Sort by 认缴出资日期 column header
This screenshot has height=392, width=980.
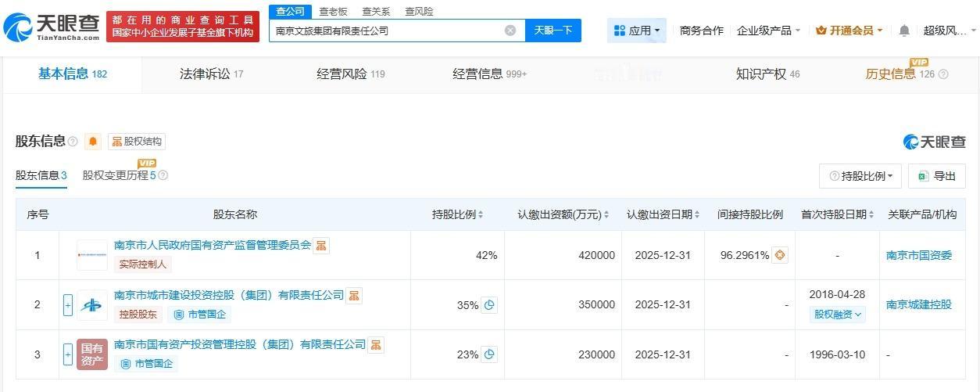663,214
